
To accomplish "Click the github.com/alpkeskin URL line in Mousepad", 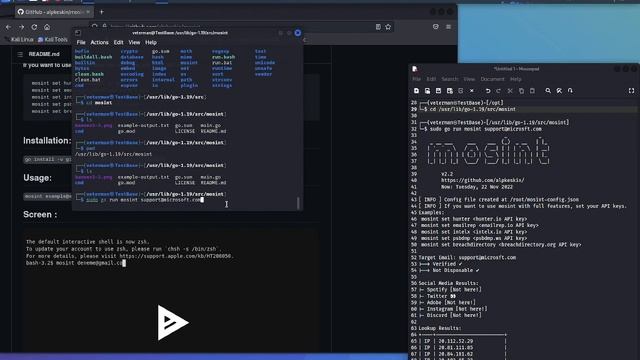I will click(482, 180).
